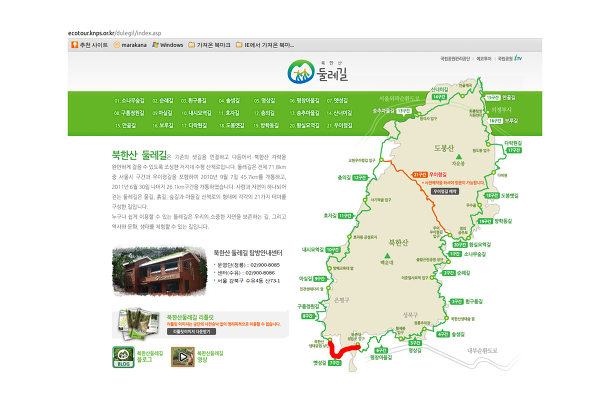Select 21.우이령길 in the green menu
Screen dimensions: 610x408
click(339, 126)
